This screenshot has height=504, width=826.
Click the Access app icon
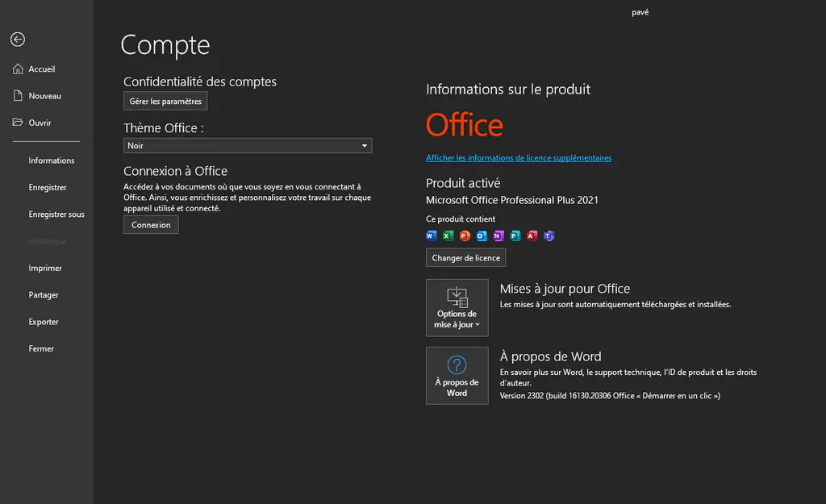pos(532,236)
